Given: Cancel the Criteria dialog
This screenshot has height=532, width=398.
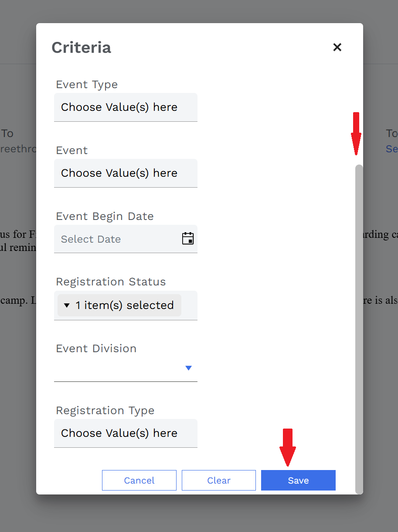Looking at the screenshot, I should click(x=139, y=480).
